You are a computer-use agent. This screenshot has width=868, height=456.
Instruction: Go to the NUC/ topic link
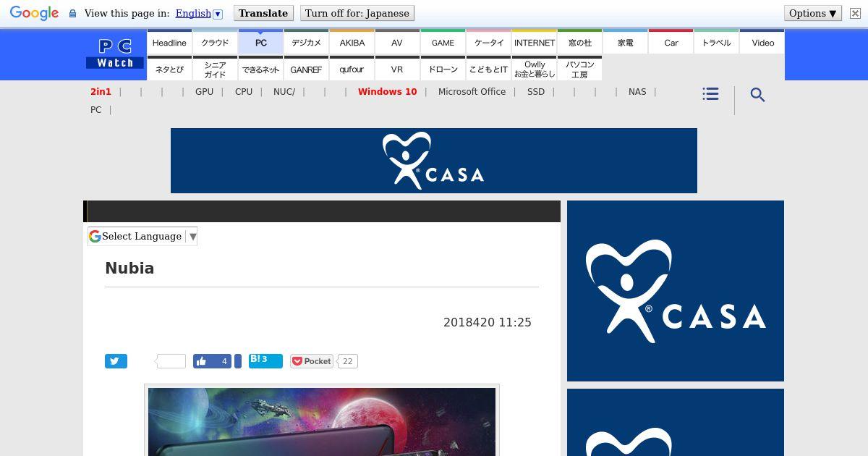284,92
